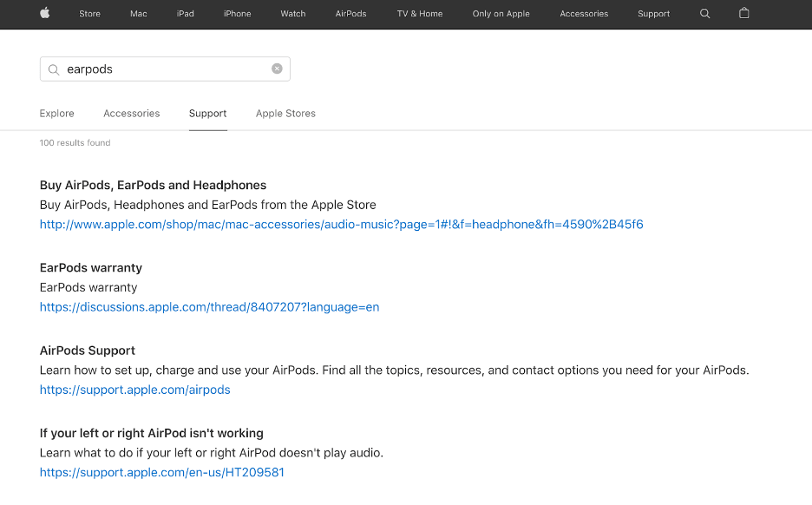The height and width of the screenshot is (505, 812).
Task: Open the left or right AirPod troubleshooting link
Action: (x=161, y=472)
